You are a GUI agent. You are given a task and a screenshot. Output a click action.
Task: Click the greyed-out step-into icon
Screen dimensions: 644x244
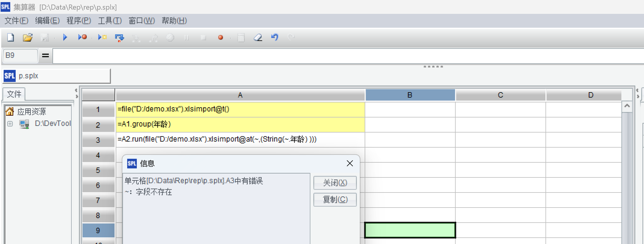[136, 38]
